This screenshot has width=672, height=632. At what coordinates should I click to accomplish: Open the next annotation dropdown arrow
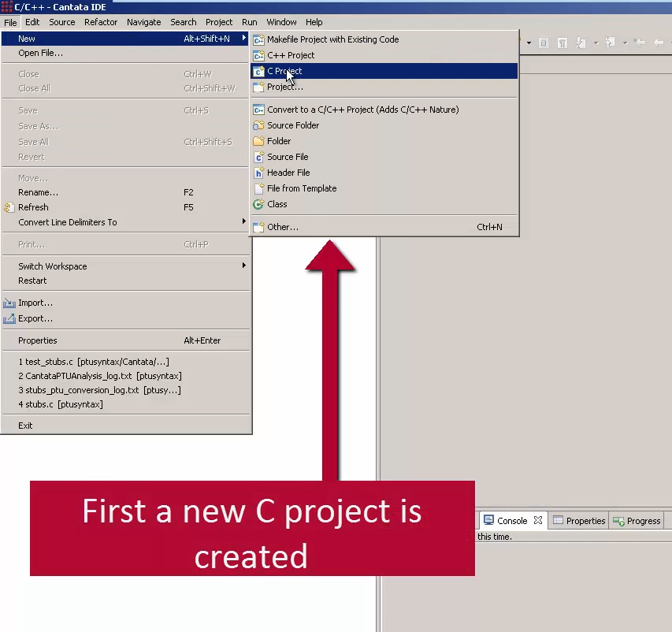[x=596, y=43]
